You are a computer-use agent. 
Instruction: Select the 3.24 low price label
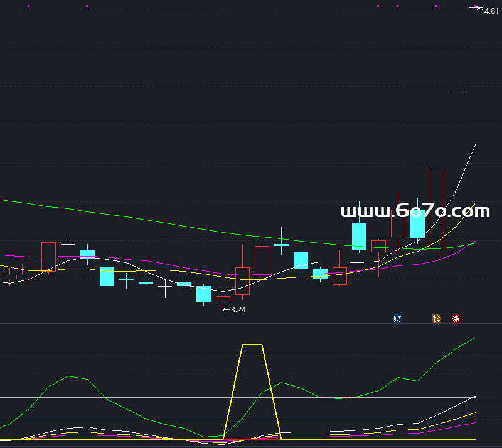point(238,310)
